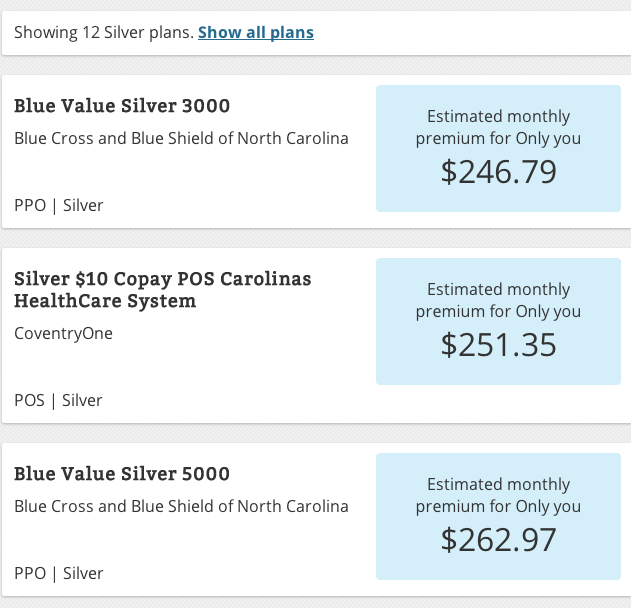Click the PPO | Silver label on the Silver 3000 card

tap(58, 205)
